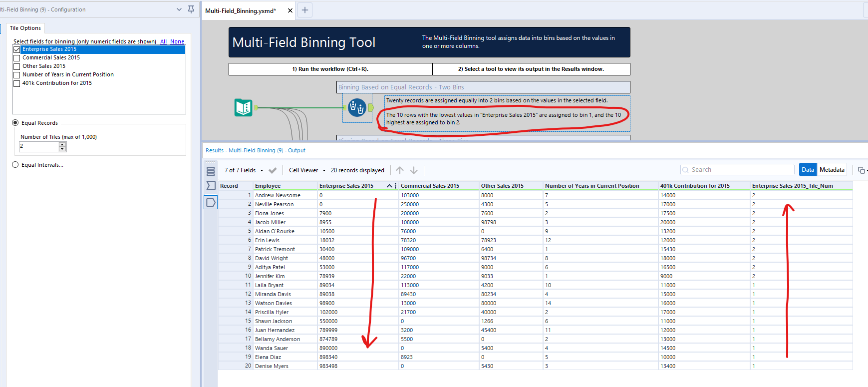
Task: Check 401k Contribution for 2015 field
Action: click(17, 83)
